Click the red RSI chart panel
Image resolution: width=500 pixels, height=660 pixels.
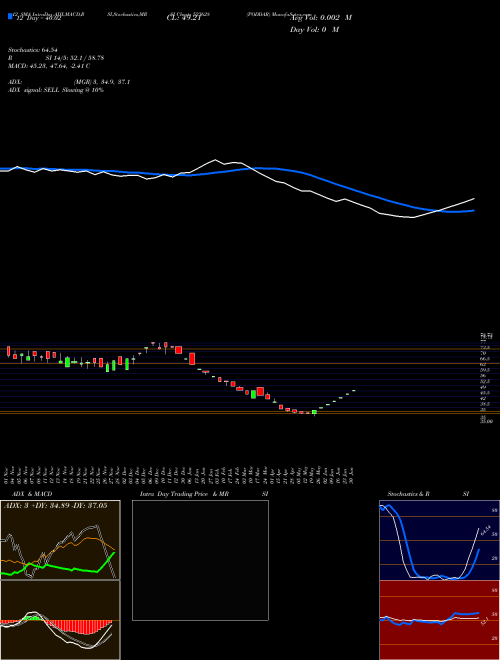point(439,620)
